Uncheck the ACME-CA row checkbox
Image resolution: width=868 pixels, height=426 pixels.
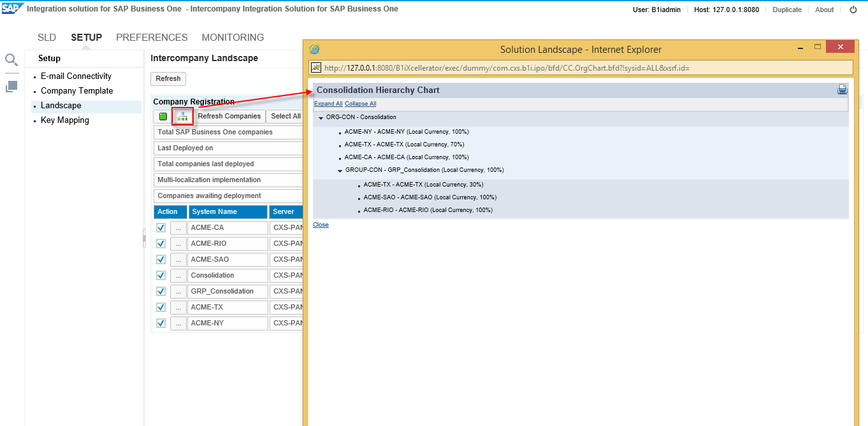click(x=161, y=228)
